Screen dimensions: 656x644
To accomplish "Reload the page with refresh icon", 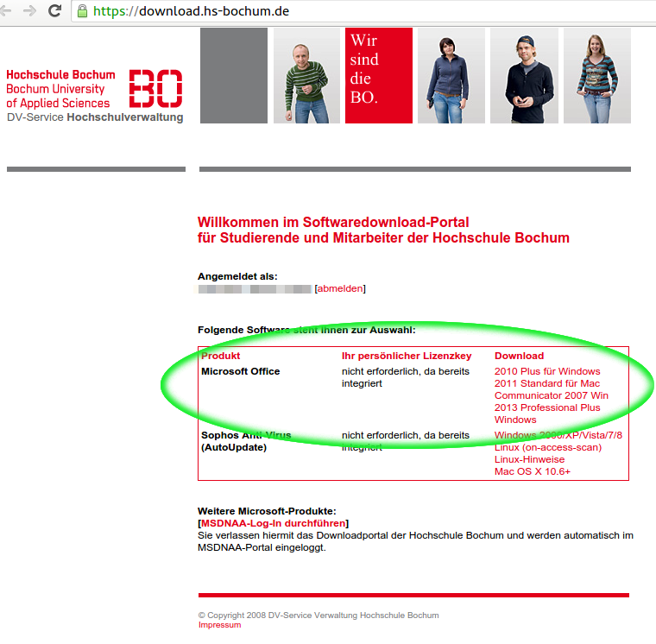I will [x=54, y=11].
